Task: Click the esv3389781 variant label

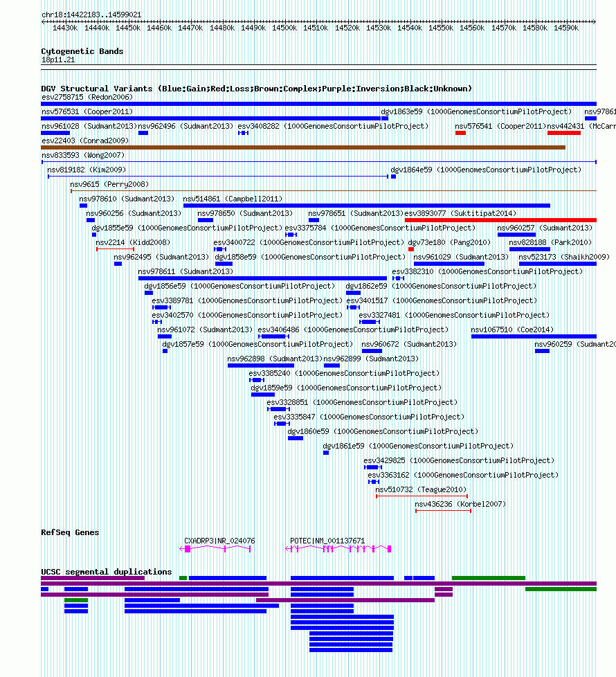Action: pyautogui.click(x=247, y=301)
